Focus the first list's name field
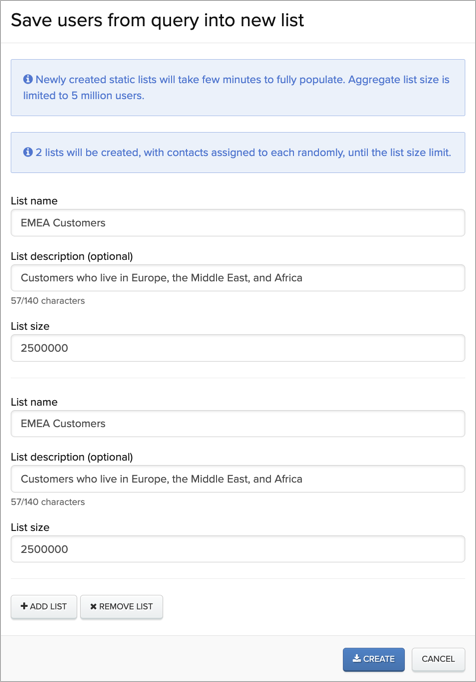This screenshot has height=682, width=476. [238, 223]
